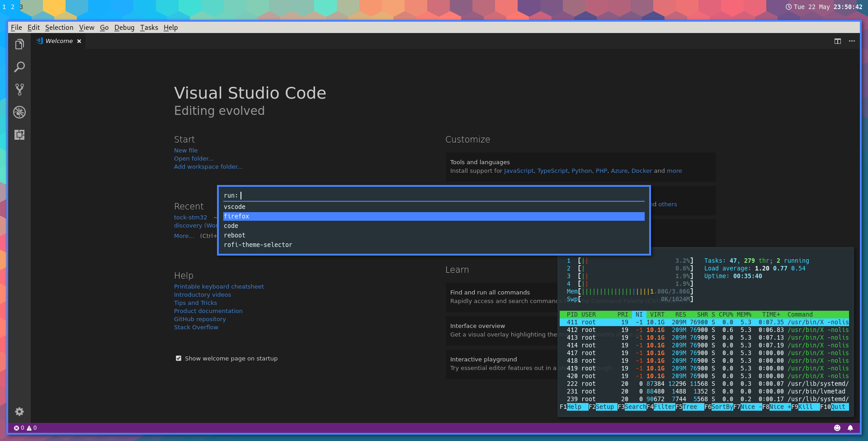Viewport: 868px width, 441px height.
Task: Click the JavaScript language link
Action: (x=519, y=171)
